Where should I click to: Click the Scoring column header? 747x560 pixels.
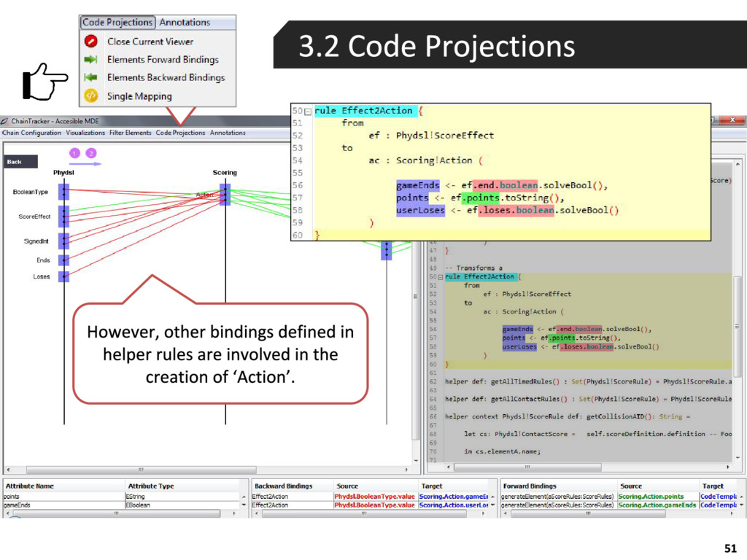coord(225,172)
